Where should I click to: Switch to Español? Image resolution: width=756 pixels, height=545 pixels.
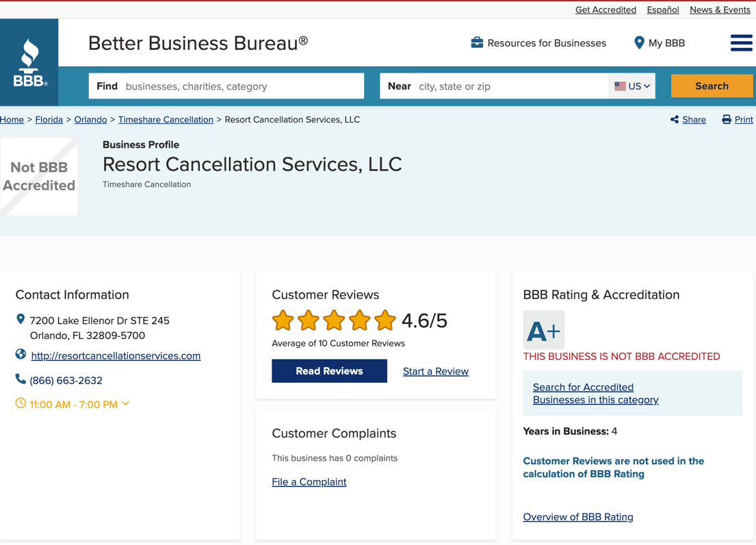[663, 10]
